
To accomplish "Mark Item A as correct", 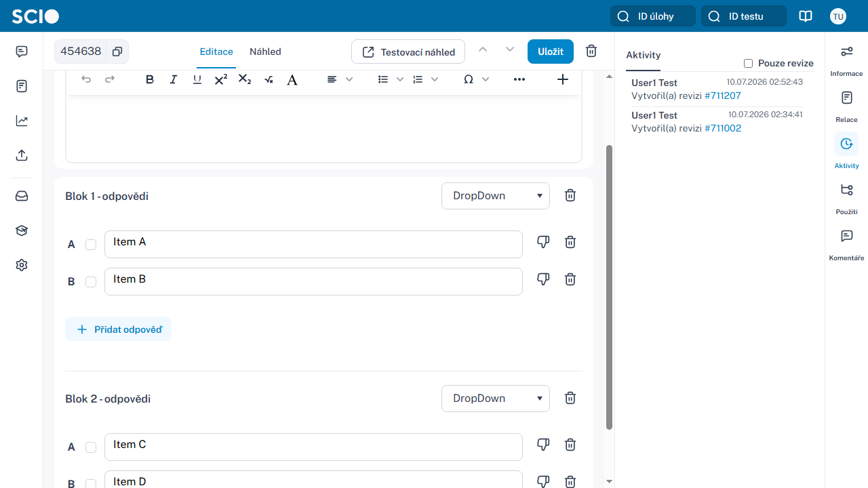I will coord(91,245).
